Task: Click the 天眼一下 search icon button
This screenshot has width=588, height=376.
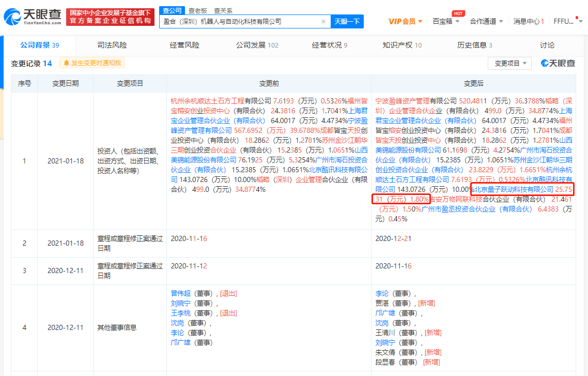Action: tap(347, 21)
